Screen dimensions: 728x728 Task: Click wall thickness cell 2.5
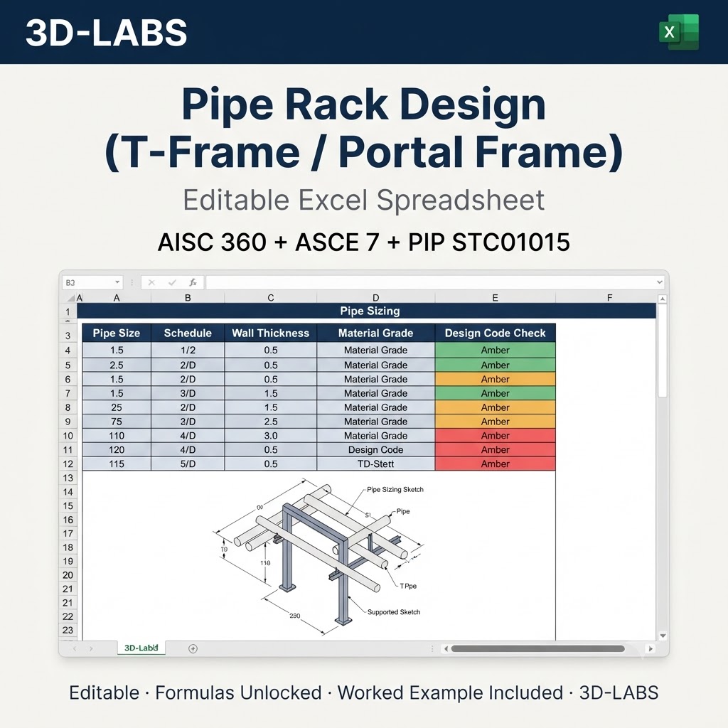[x=271, y=422]
